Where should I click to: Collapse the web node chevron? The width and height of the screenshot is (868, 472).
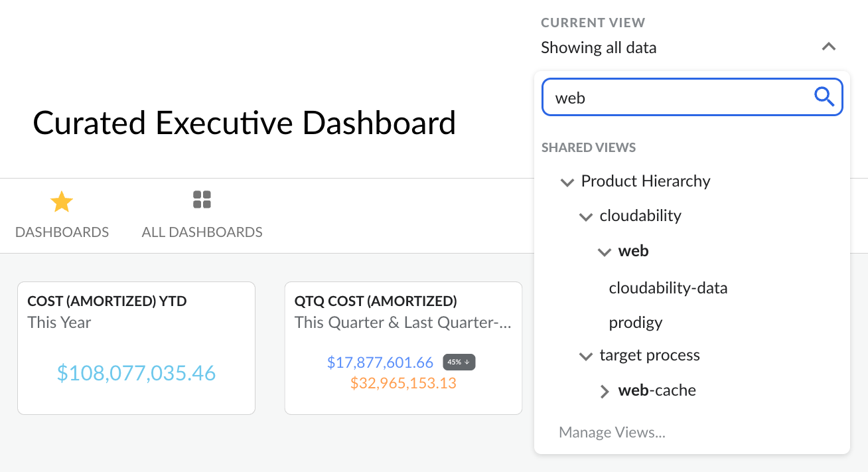(x=604, y=252)
